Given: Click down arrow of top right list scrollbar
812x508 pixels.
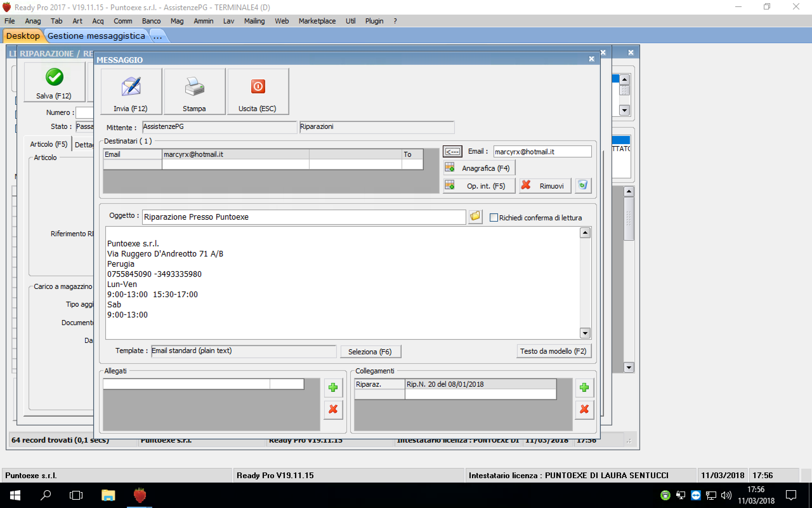Looking at the screenshot, I should [624, 110].
